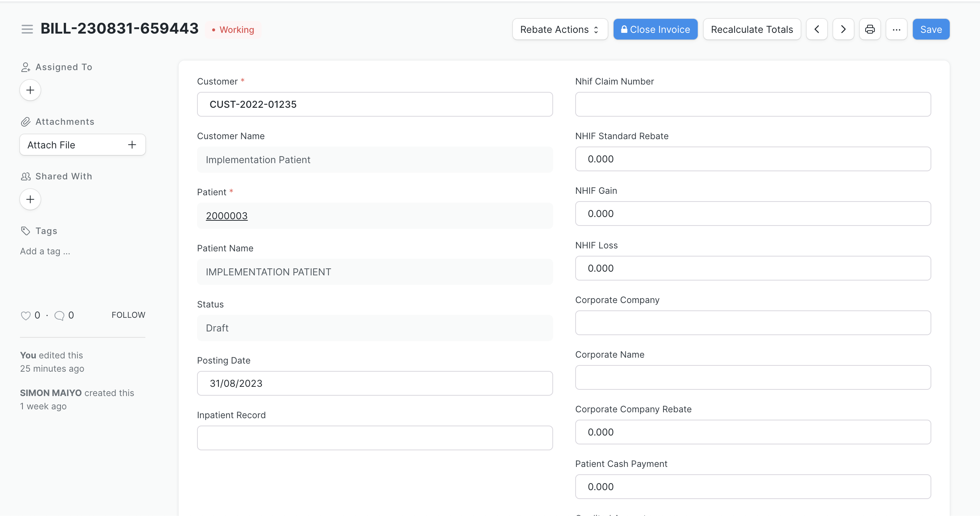This screenshot has width=980, height=516.
Task: Click the lock icon on Close Invoice
Action: [x=624, y=29]
